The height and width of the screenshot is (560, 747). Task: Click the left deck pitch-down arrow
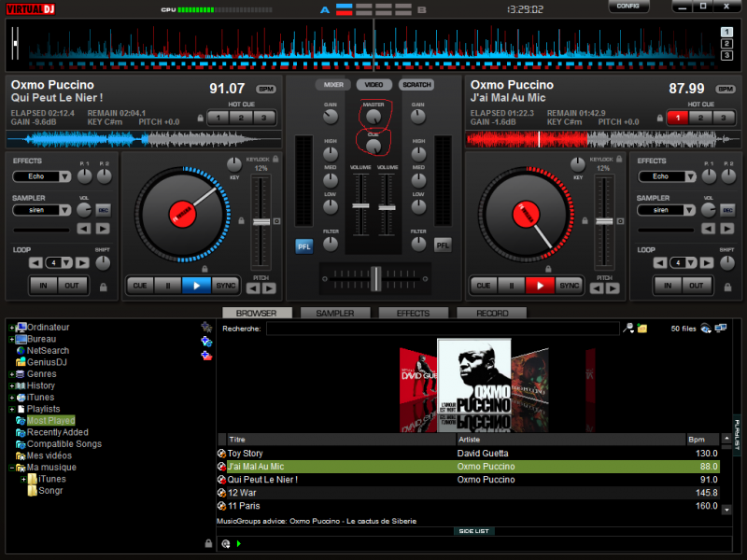pyautogui.click(x=254, y=288)
